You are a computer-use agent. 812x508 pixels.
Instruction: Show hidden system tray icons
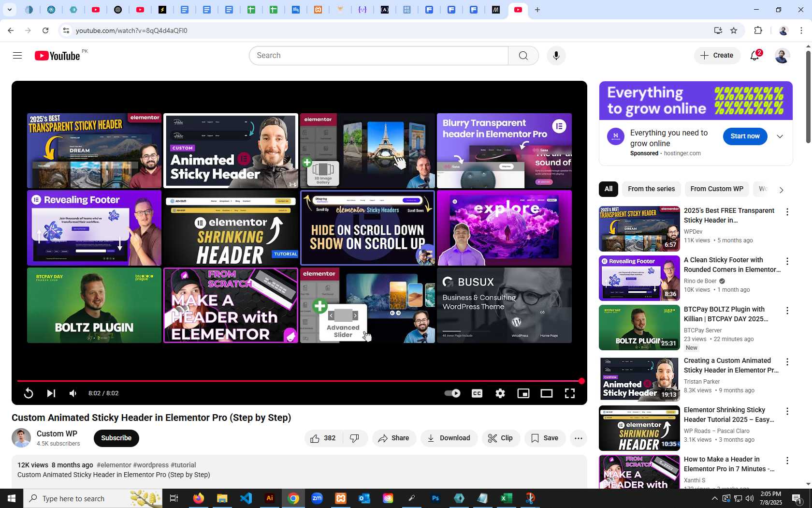click(x=714, y=498)
